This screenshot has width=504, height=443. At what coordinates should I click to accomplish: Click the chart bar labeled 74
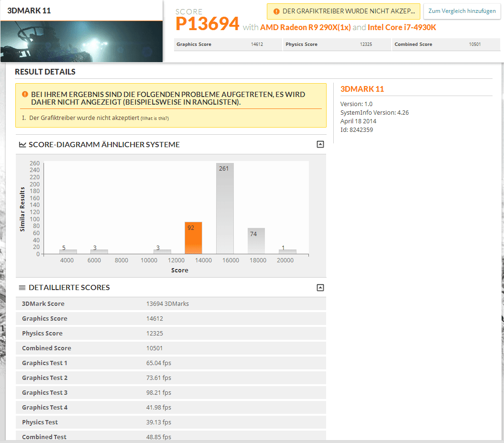point(256,241)
